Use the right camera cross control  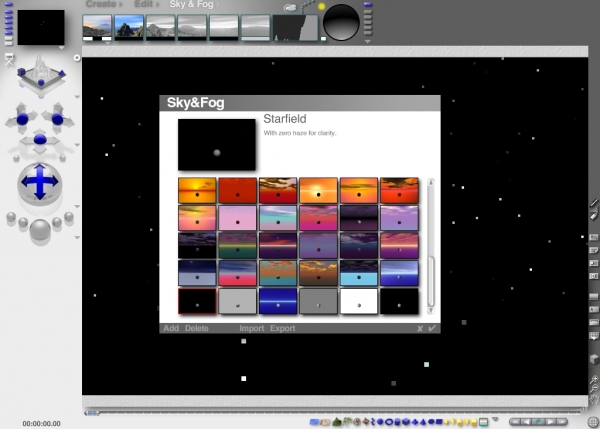click(x=57, y=118)
